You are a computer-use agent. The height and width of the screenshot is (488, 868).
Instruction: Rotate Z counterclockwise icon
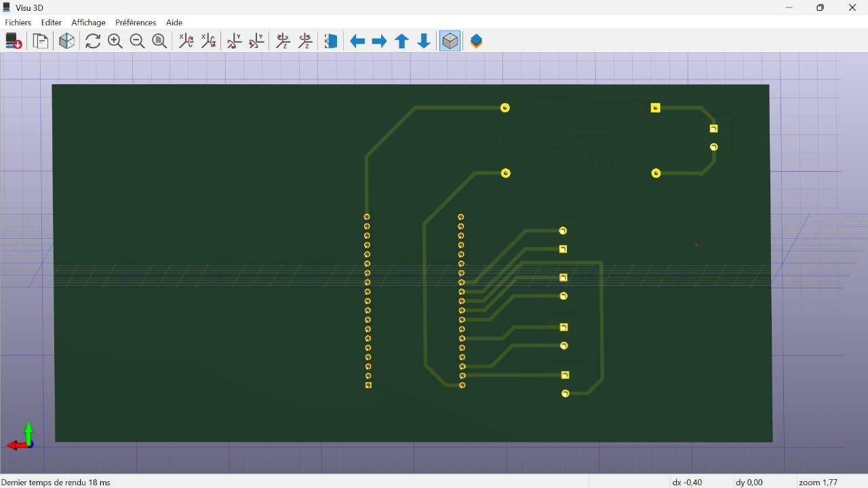point(306,41)
